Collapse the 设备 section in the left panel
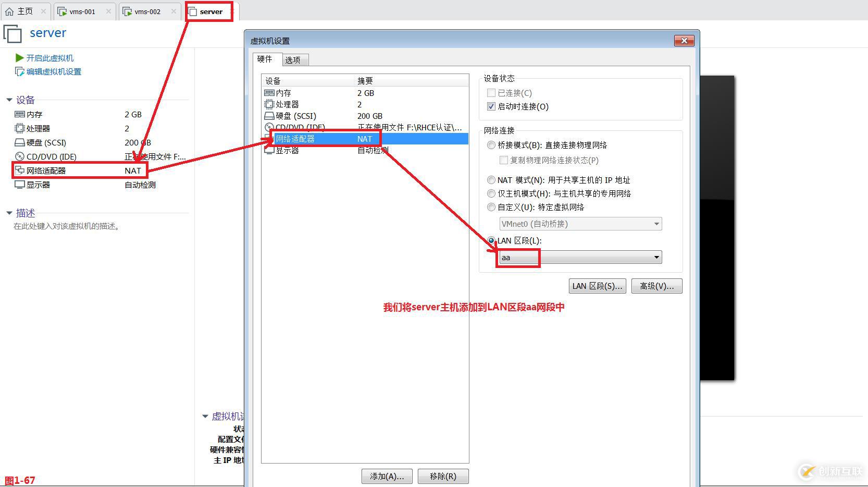The height and width of the screenshot is (487, 868). pyautogui.click(x=9, y=100)
